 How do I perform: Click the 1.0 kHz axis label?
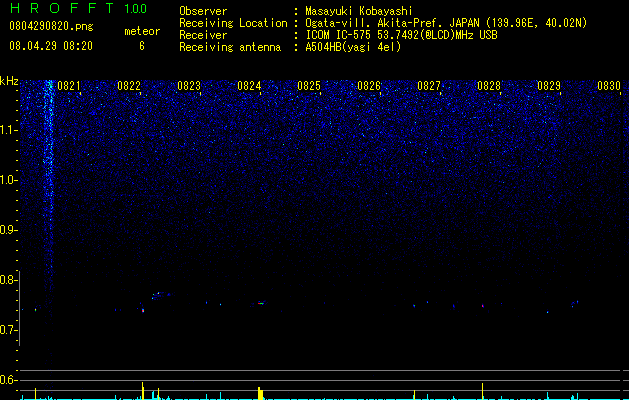coord(8,180)
